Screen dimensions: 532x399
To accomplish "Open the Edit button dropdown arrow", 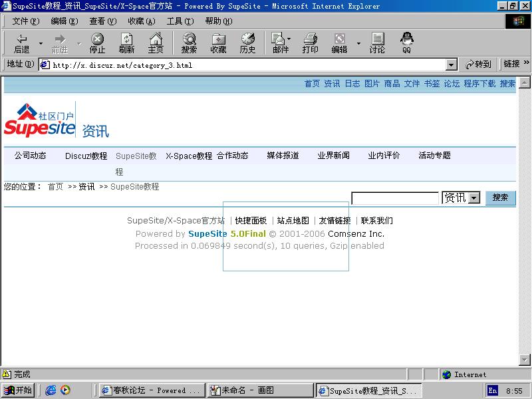I will (358, 43).
